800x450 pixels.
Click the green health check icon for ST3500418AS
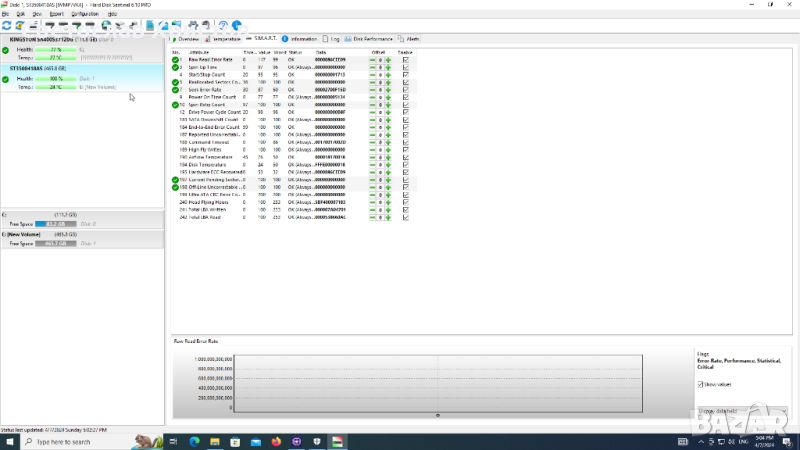click(6, 77)
